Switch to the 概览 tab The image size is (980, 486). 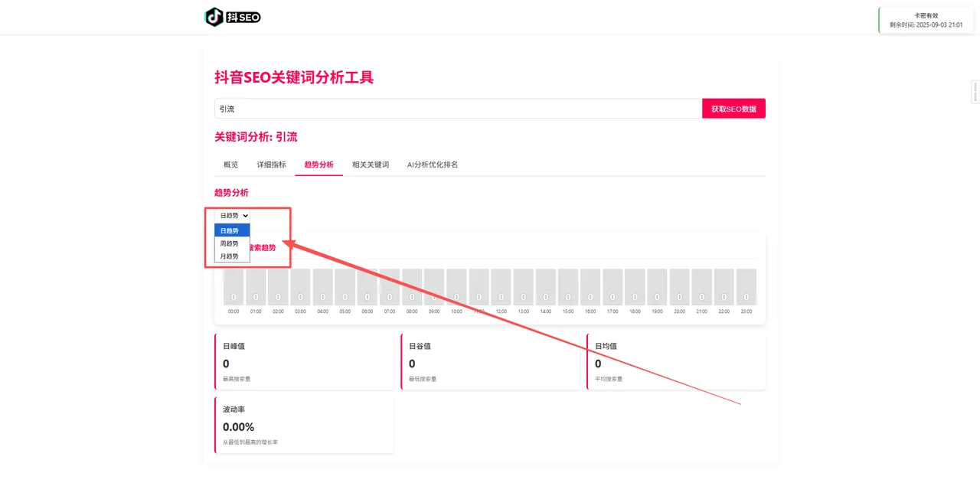pos(230,165)
